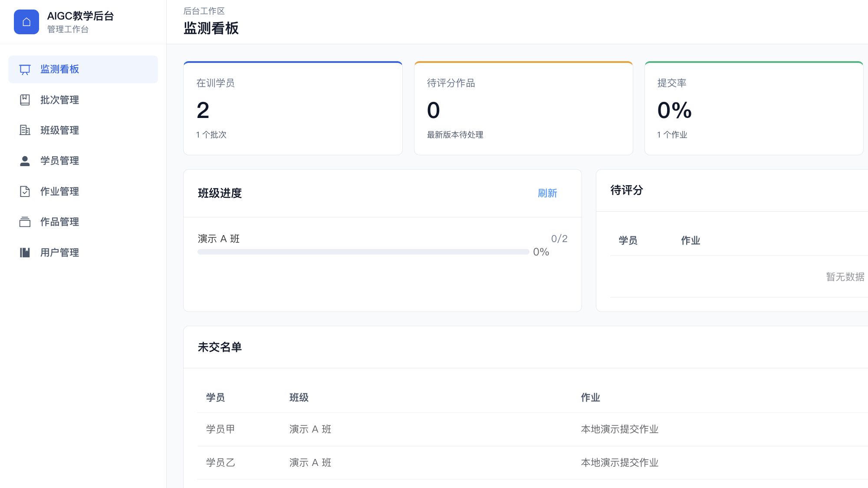The width and height of the screenshot is (868, 488).
Task: Open 班级管理 from the sidebar
Action: [x=83, y=130]
